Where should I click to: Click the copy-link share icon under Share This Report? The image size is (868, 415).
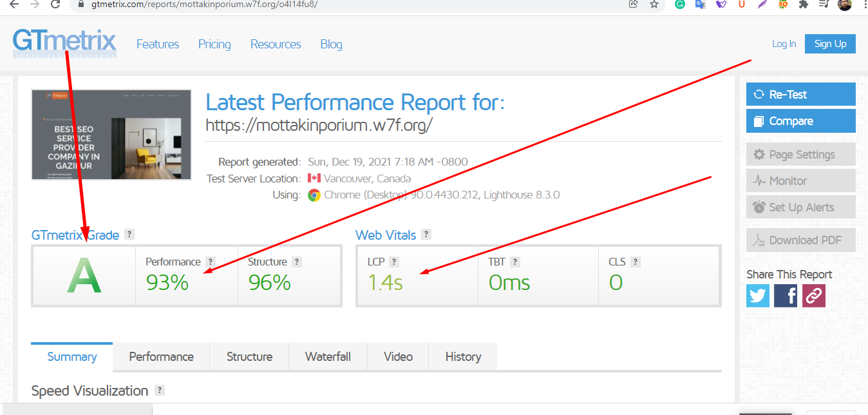[813, 295]
